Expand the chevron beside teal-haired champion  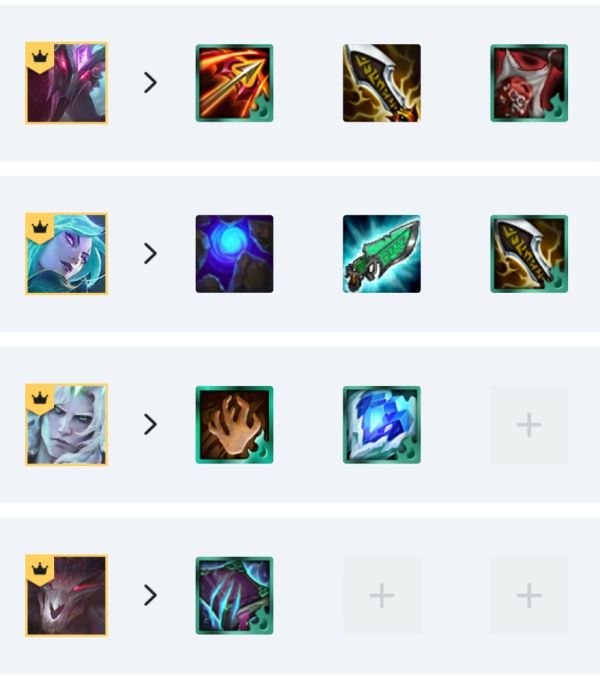pos(150,253)
